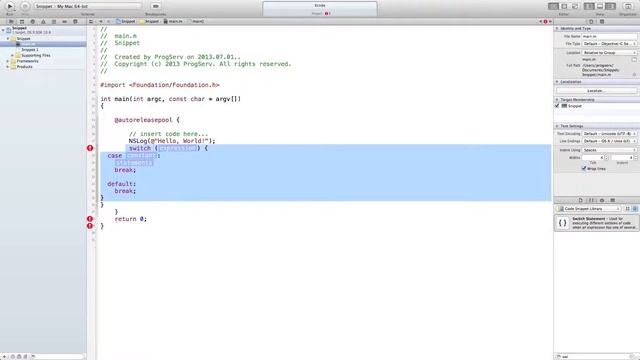Go forward in editor history

pos(109,21)
